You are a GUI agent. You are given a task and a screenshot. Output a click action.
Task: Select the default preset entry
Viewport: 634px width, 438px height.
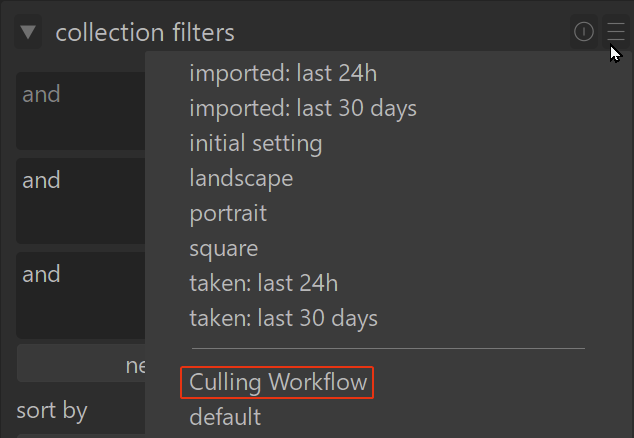tap(225, 416)
